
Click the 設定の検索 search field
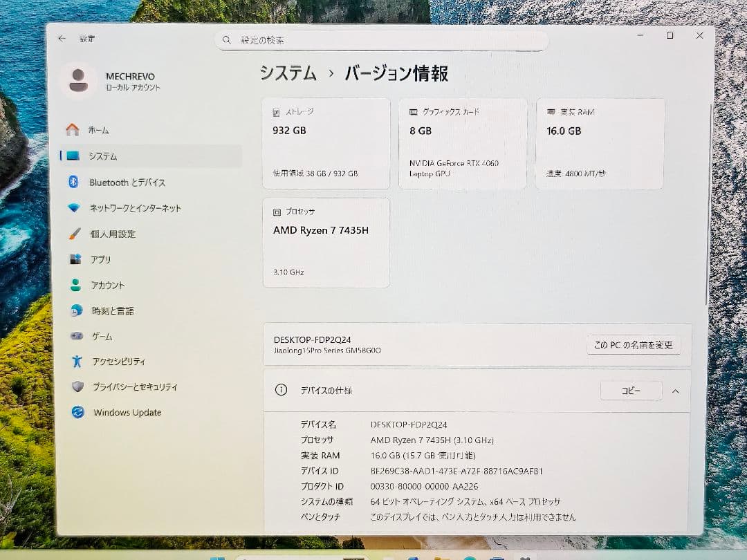[380, 40]
